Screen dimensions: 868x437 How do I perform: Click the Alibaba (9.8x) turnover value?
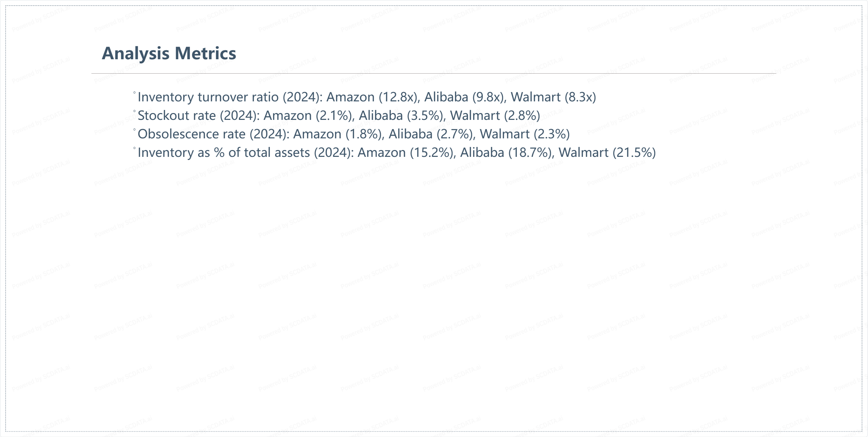(465, 97)
